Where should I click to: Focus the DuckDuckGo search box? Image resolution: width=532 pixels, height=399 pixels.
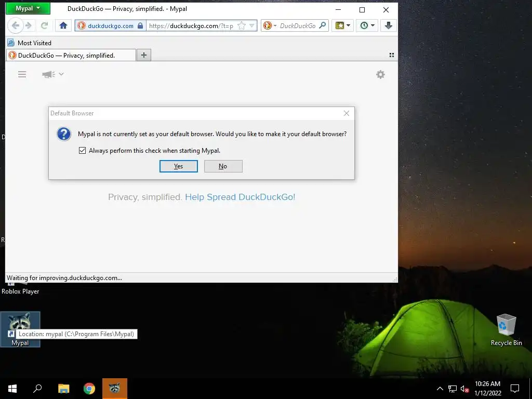298,26
